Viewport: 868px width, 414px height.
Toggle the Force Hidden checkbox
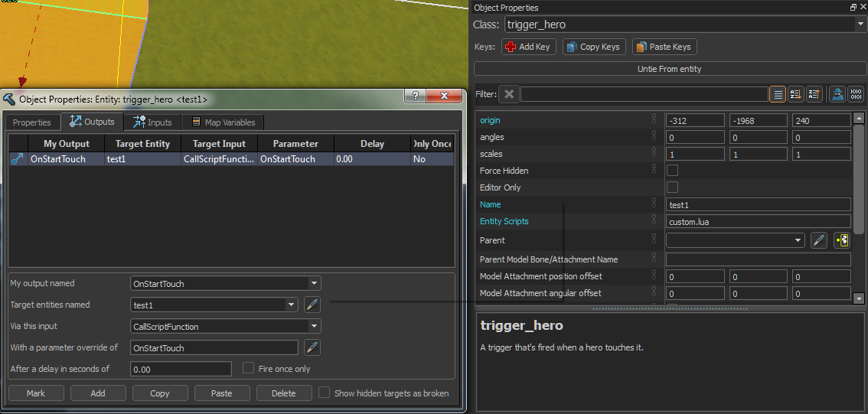coord(673,171)
